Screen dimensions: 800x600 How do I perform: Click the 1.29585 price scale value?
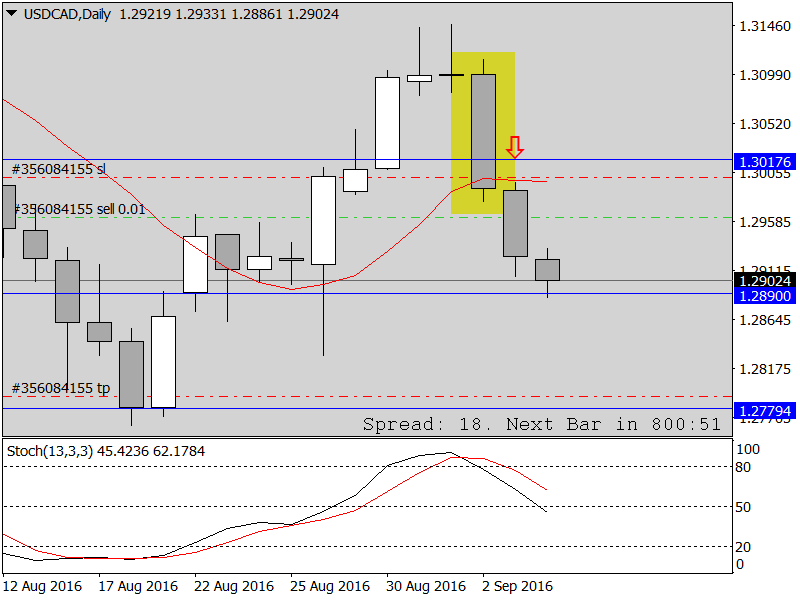point(765,222)
